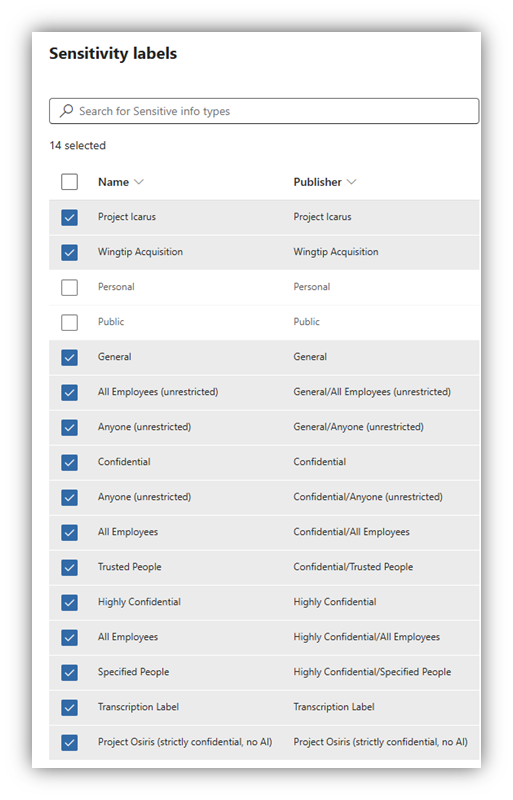Toggle the Transcription Label checkbox

(x=69, y=708)
